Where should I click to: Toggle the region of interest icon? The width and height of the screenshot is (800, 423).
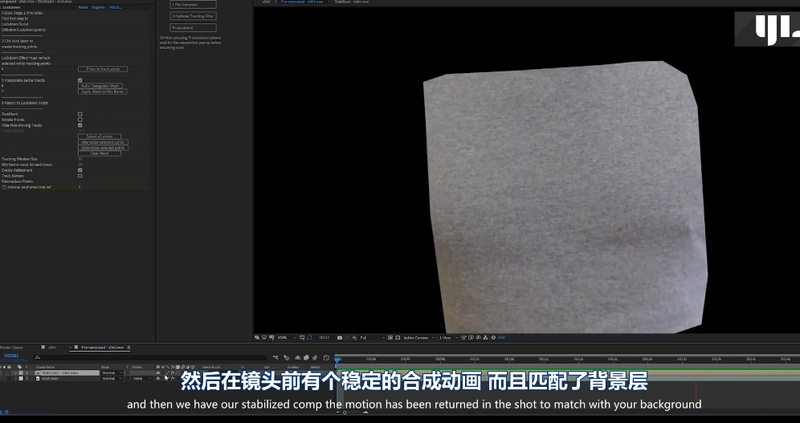(390, 337)
